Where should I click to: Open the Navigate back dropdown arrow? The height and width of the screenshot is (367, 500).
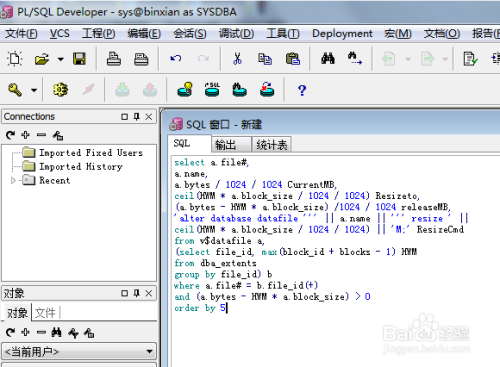pos(408,59)
